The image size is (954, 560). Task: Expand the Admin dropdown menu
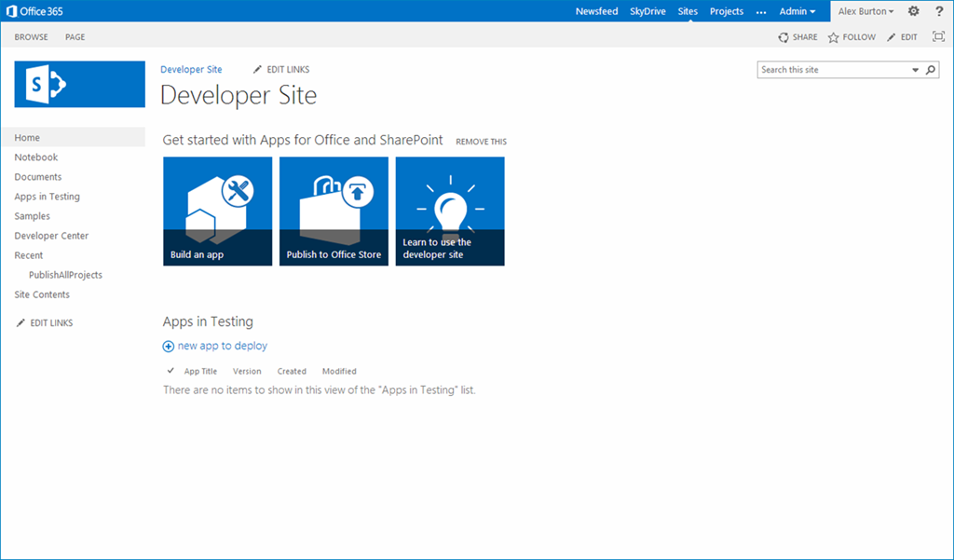click(x=797, y=11)
